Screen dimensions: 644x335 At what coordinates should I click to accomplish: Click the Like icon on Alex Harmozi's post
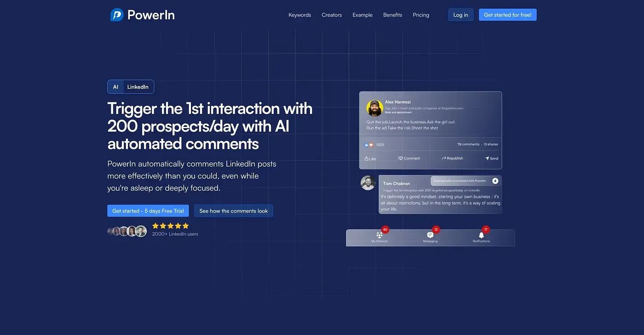click(367, 159)
